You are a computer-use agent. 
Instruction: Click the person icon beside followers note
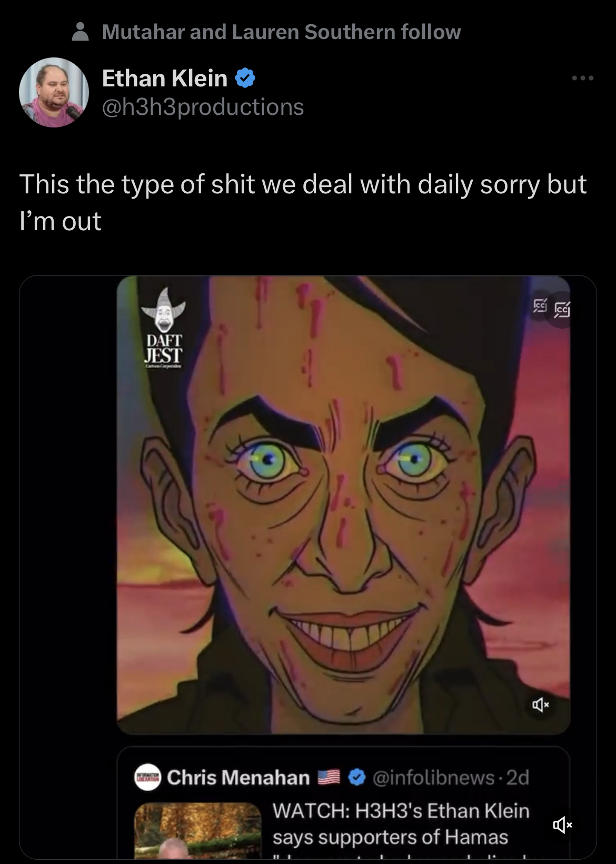click(80, 32)
